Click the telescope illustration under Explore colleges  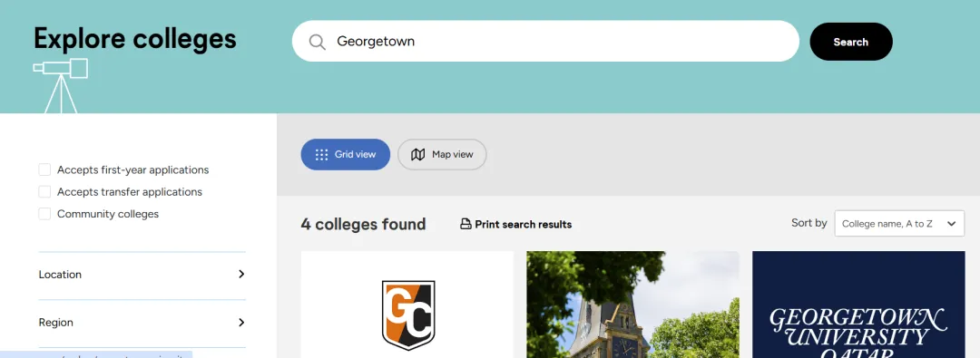pyautogui.click(x=61, y=85)
